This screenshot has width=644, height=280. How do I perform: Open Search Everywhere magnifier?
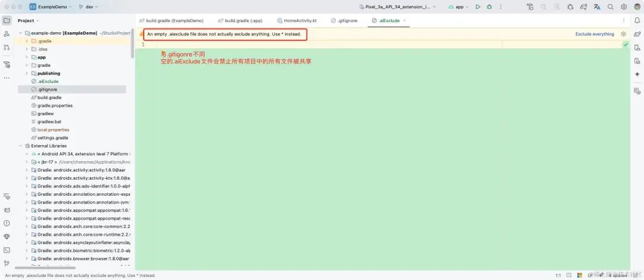tap(611, 7)
